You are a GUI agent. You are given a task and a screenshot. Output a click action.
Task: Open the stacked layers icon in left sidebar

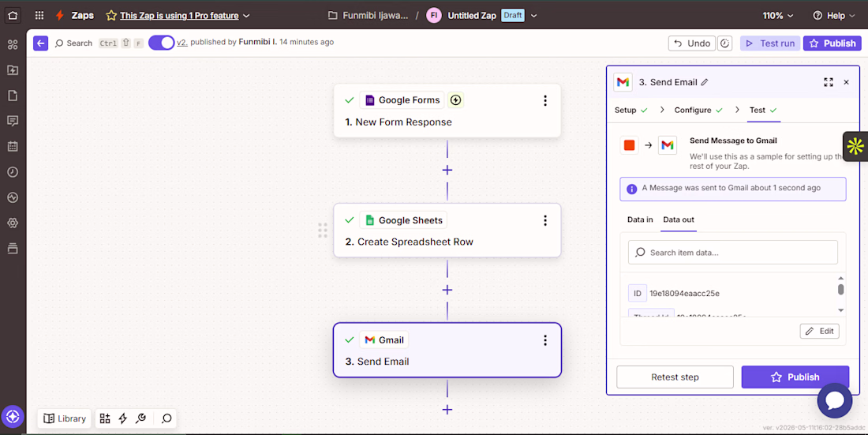(x=13, y=248)
